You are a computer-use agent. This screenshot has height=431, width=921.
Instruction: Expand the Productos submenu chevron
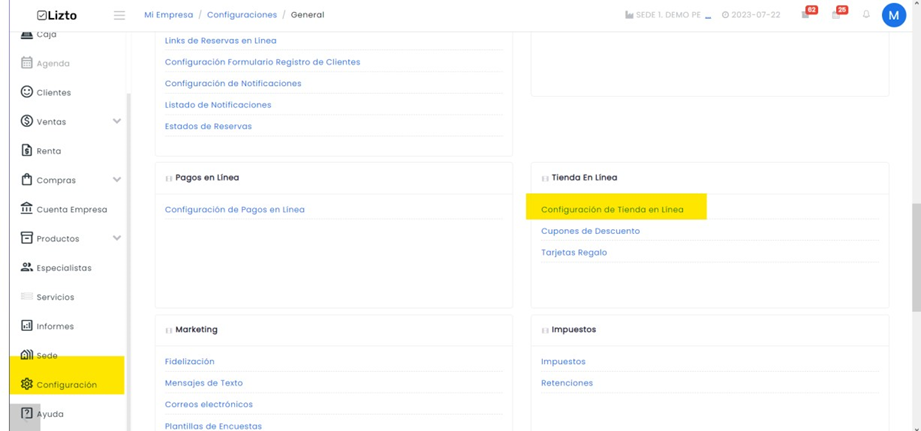pyautogui.click(x=117, y=238)
